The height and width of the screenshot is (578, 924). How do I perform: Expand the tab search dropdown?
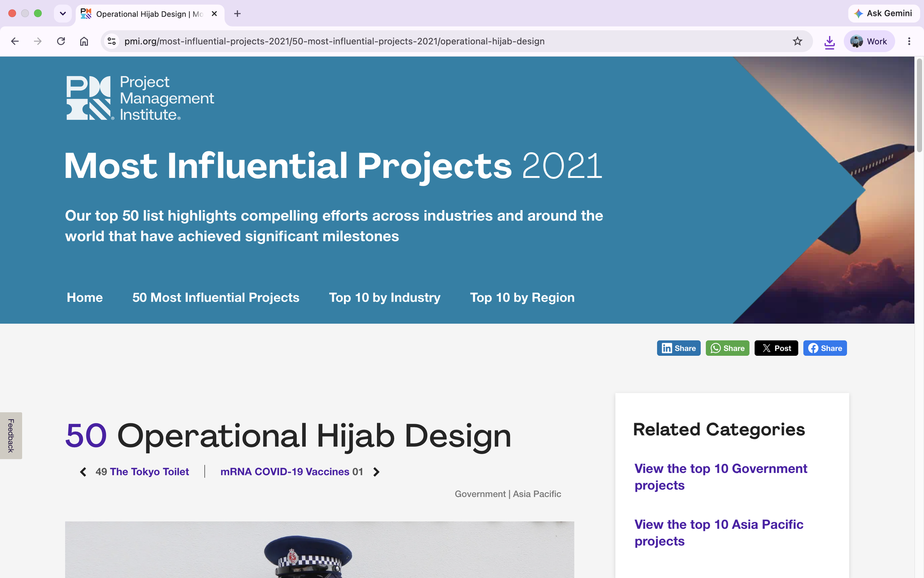pos(63,14)
